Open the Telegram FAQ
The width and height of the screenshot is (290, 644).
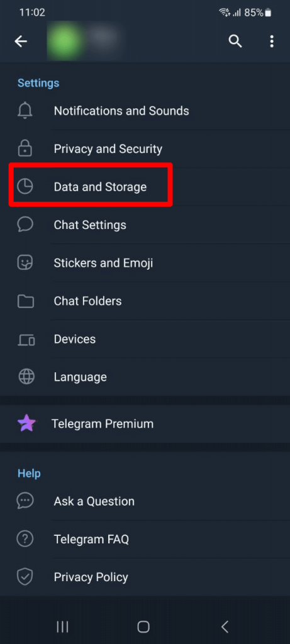click(145, 539)
